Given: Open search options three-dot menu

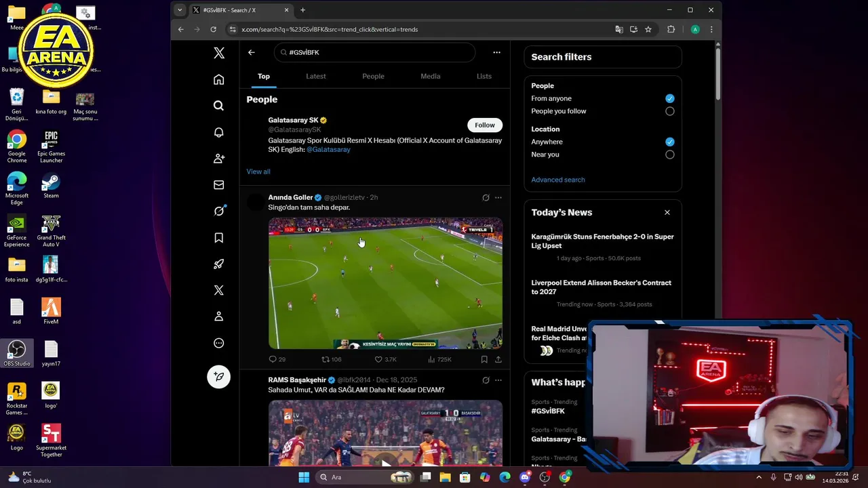Looking at the screenshot, I should coord(496,52).
